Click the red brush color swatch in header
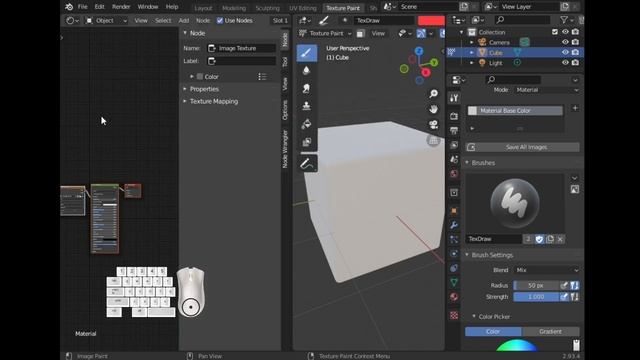This screenshot has width=640, height=360. tap(431, 20)
